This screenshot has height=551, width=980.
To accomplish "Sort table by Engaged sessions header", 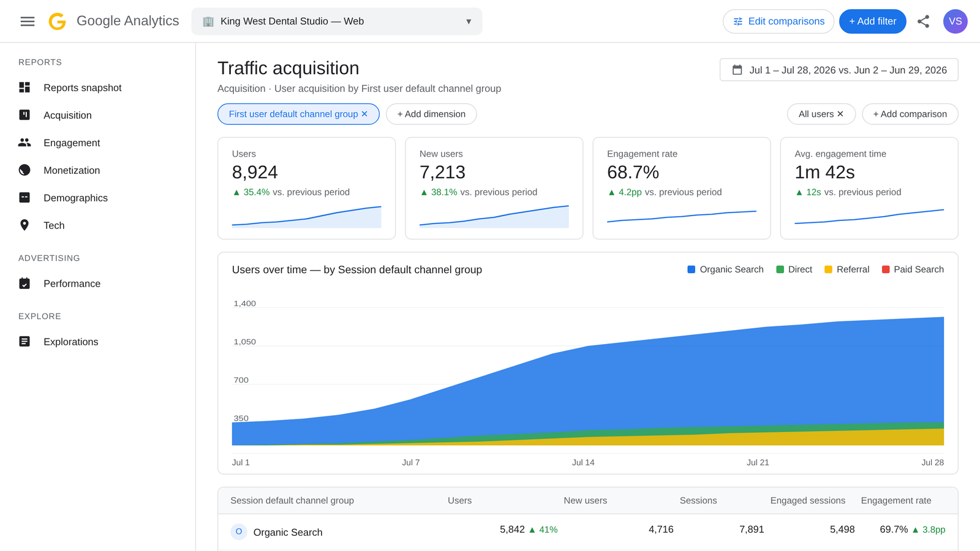I will (x=808, y=500).
